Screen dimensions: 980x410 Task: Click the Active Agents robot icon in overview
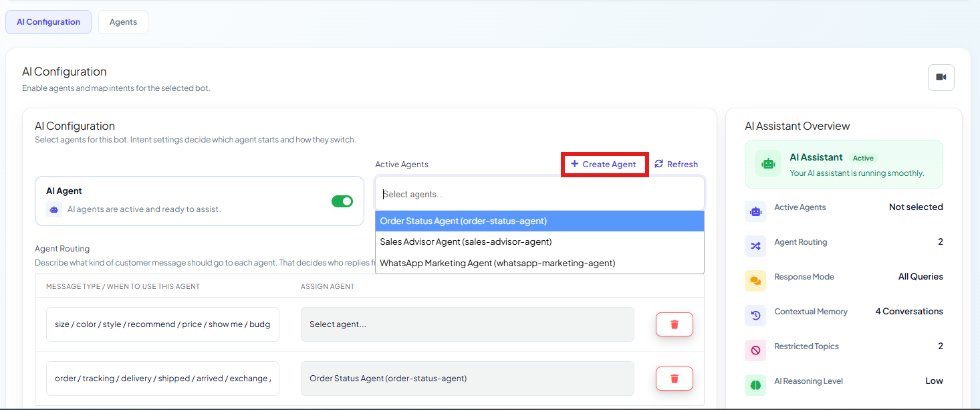pos(755,211)
